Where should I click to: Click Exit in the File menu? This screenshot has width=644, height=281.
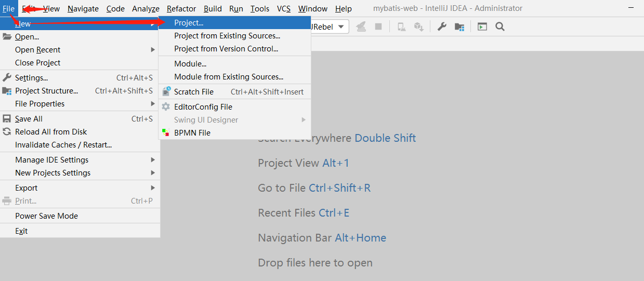tap(80, 231)
